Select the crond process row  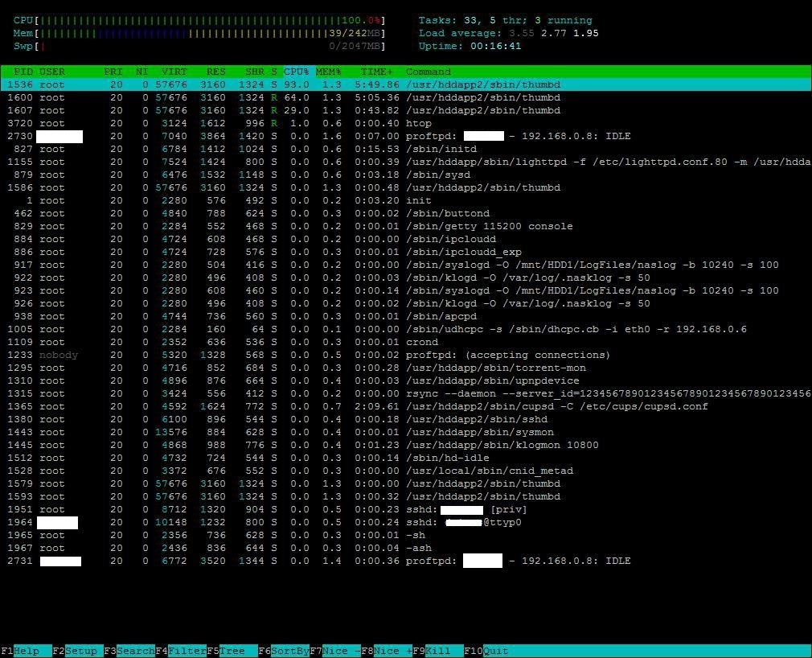pos(406,342)
